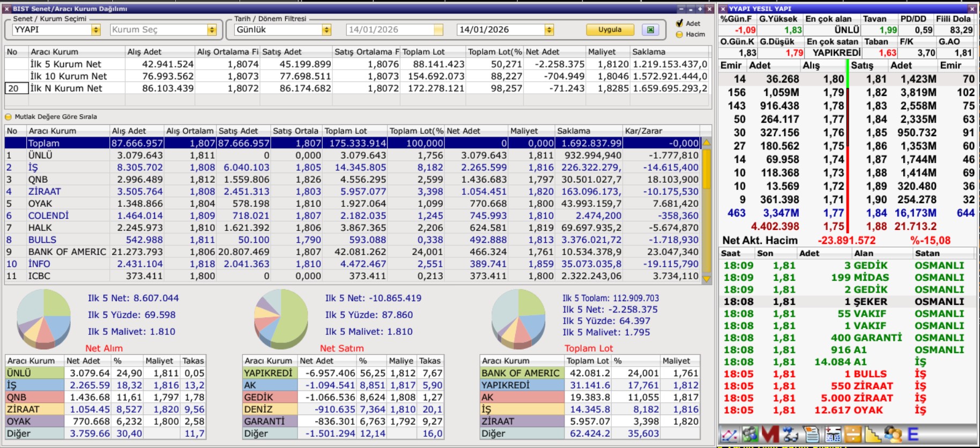
Task: Click the red M icon
Action: point(770,435)
